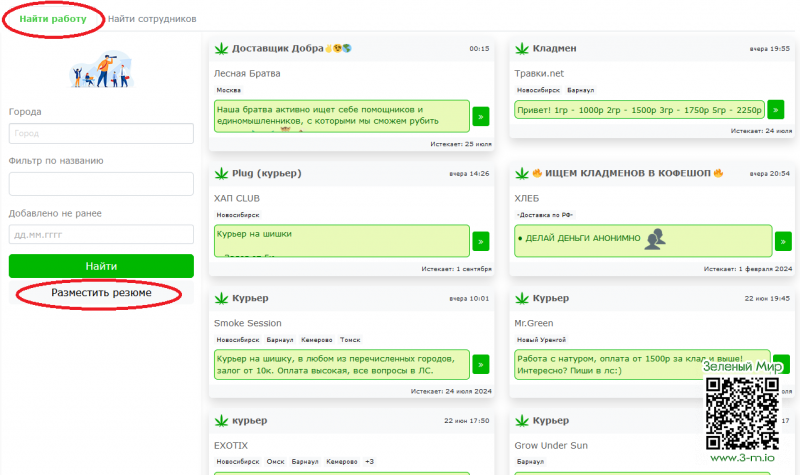Click the leaf icon of the Smoke Session listing
Viewport: 800px width, 475px height.
221,298
